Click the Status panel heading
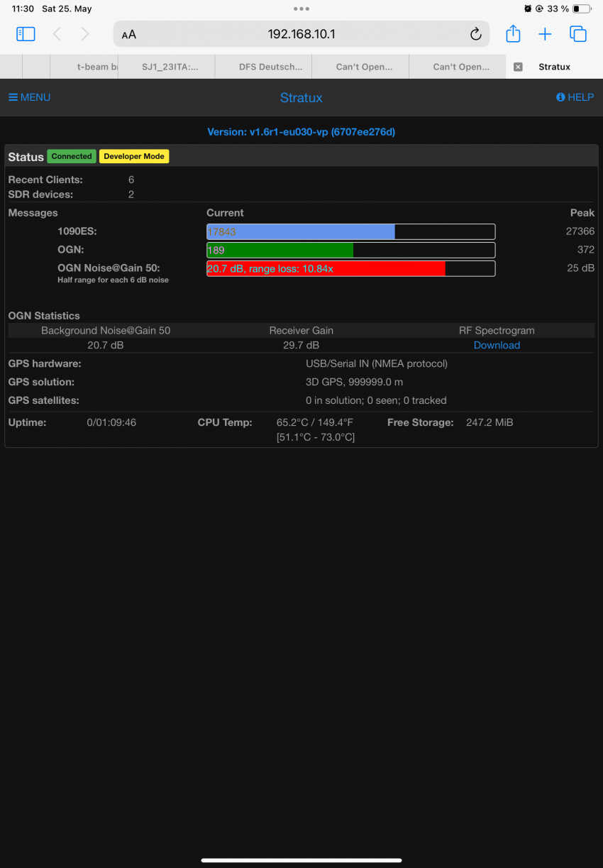603x868 pixels. click(x=26, y=157)
